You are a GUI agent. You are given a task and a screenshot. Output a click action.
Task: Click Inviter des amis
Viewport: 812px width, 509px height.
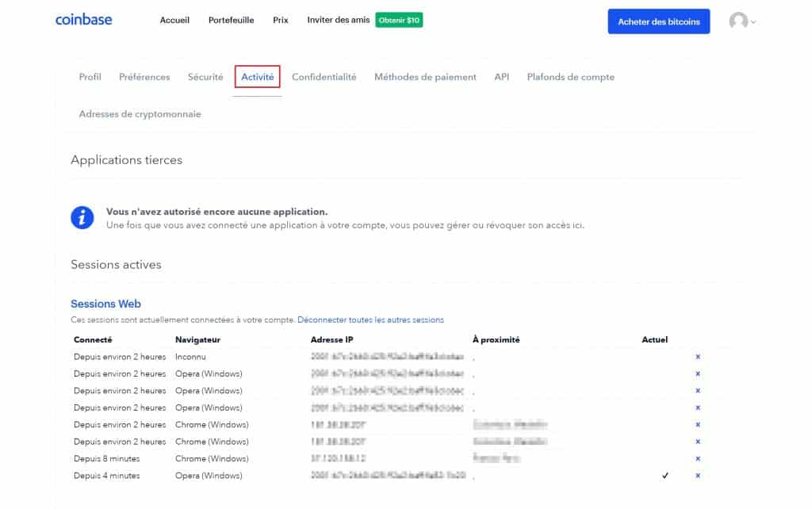(338, 20)
